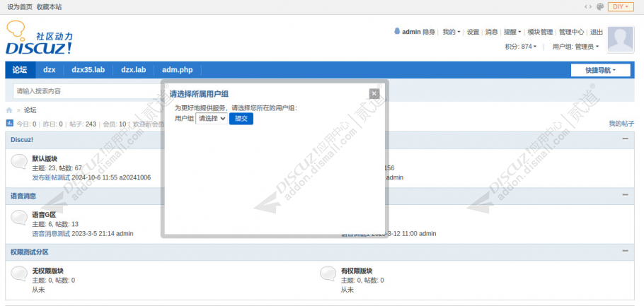Click the Discuz! logo
Screen dimensions: 644x306
point(40,37)
